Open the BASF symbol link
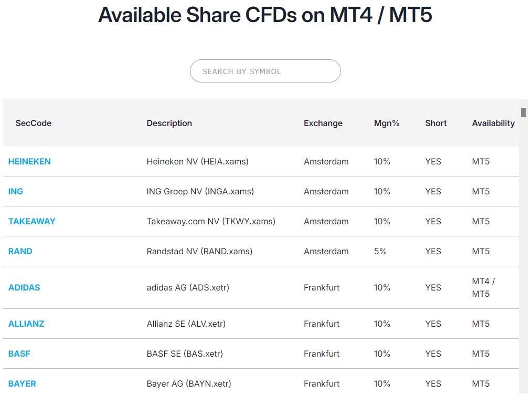 click(x=19, y=354)
